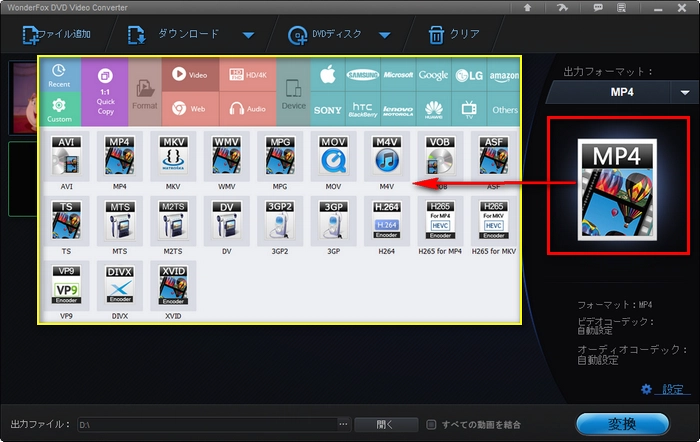Click the 変換 convert button
This screenshot has height=442, width=700.
pyautogui.click(x=622, y=423)
